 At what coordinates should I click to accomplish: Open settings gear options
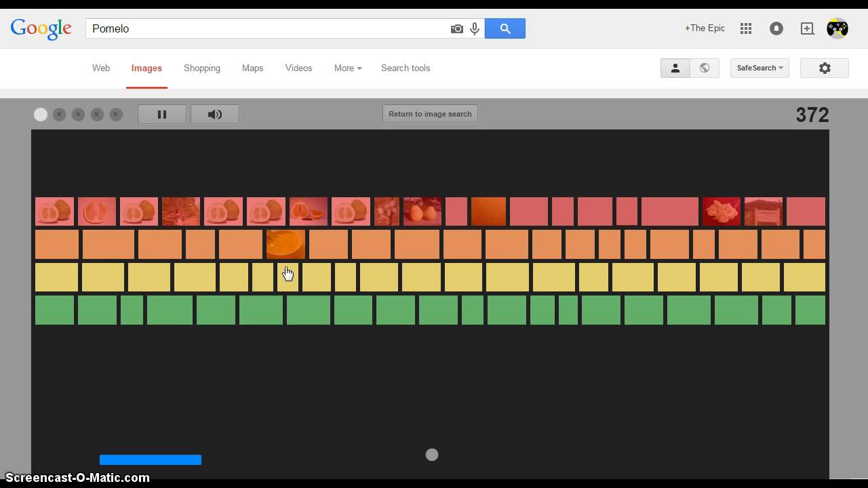coord(825,68)
